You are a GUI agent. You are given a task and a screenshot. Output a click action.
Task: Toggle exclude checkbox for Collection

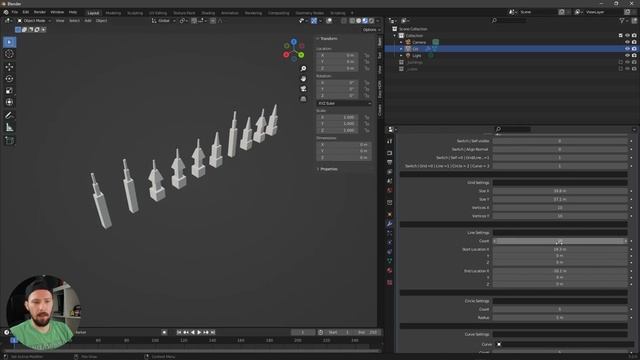coord(621,36)
